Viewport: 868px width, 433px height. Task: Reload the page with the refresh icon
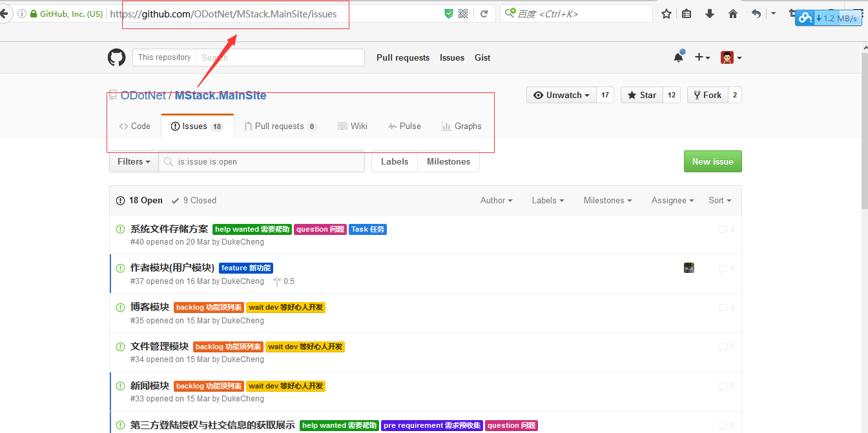click(484, 14)
